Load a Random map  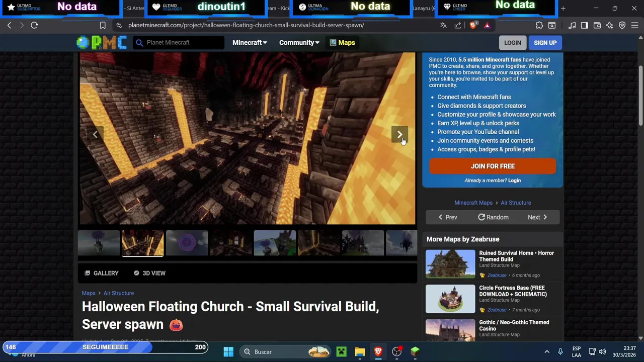click(x=493, y=217)
